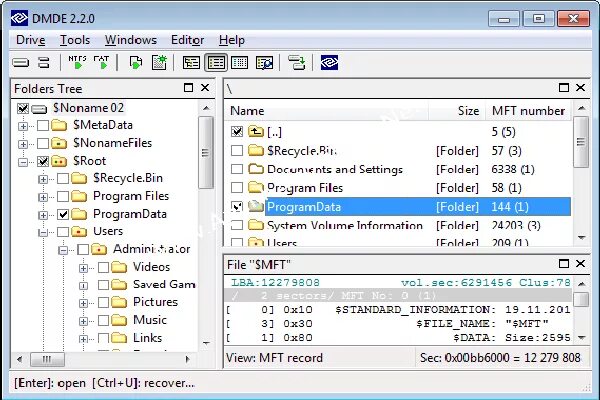
Task: Click folders tree vertical scrollbar thumb
Action: click(206, 152)
